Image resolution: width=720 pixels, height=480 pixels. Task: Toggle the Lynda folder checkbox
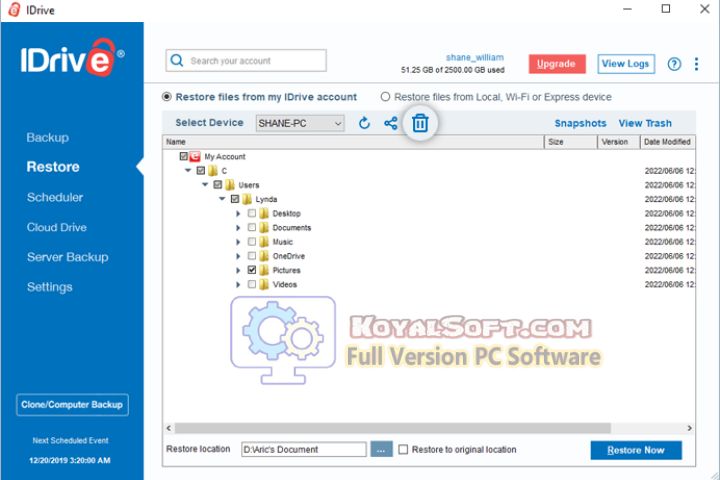235,199
